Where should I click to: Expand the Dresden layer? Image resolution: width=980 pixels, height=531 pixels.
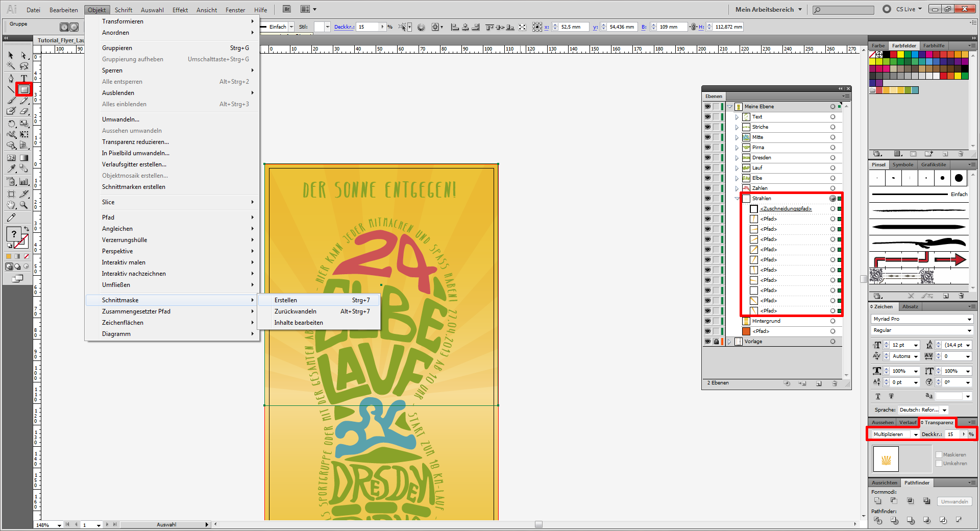pos(737,158)
